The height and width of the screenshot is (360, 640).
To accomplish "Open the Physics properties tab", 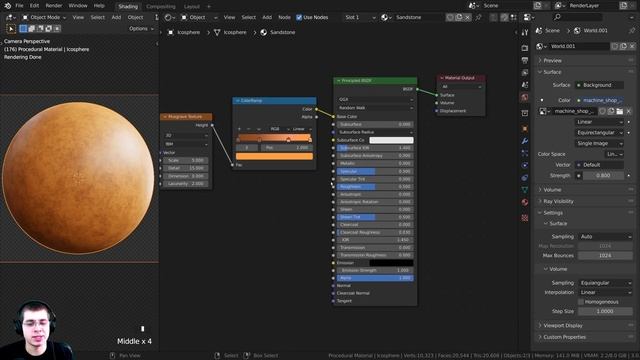I will (x=525, y=165).
